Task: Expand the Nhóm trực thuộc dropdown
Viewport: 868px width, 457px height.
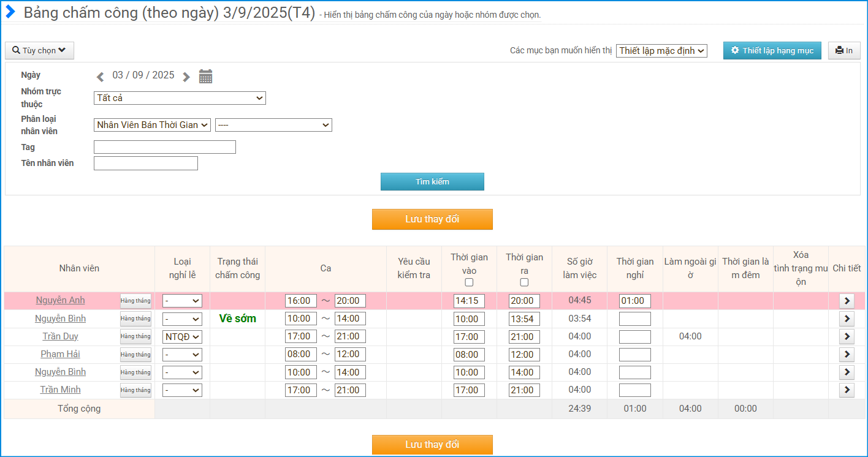Action: coord(180,98)
